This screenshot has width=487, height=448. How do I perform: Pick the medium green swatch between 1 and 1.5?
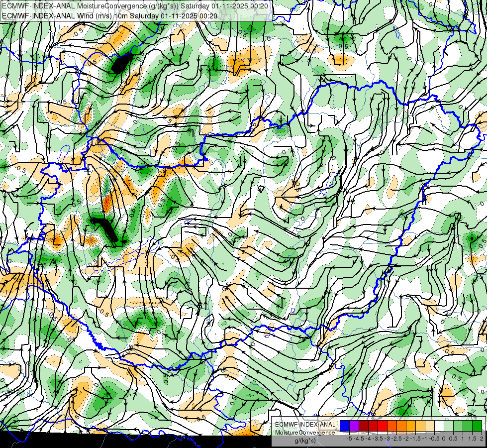point(468,426)
